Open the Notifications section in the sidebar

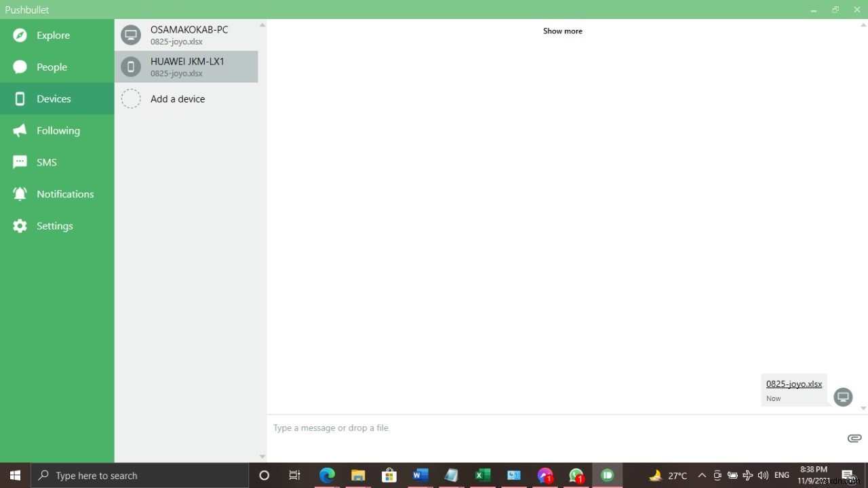click(x=65, y=194)
